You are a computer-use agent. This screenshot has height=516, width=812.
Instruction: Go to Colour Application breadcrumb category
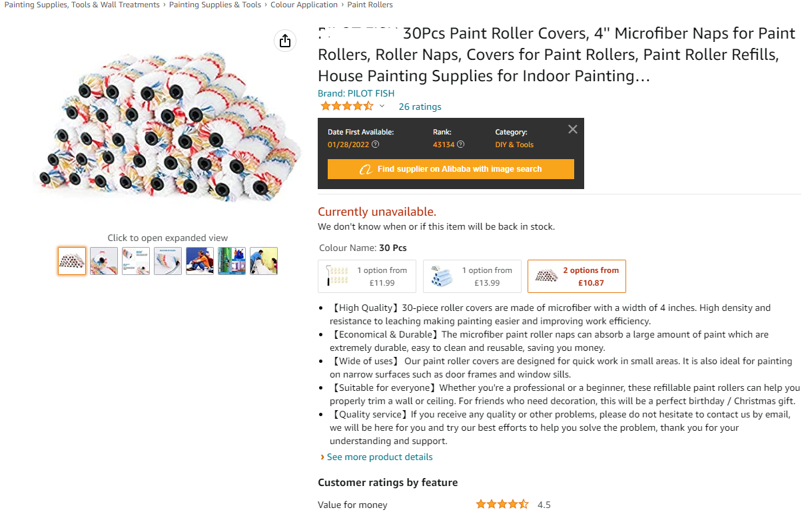point(304,5)
